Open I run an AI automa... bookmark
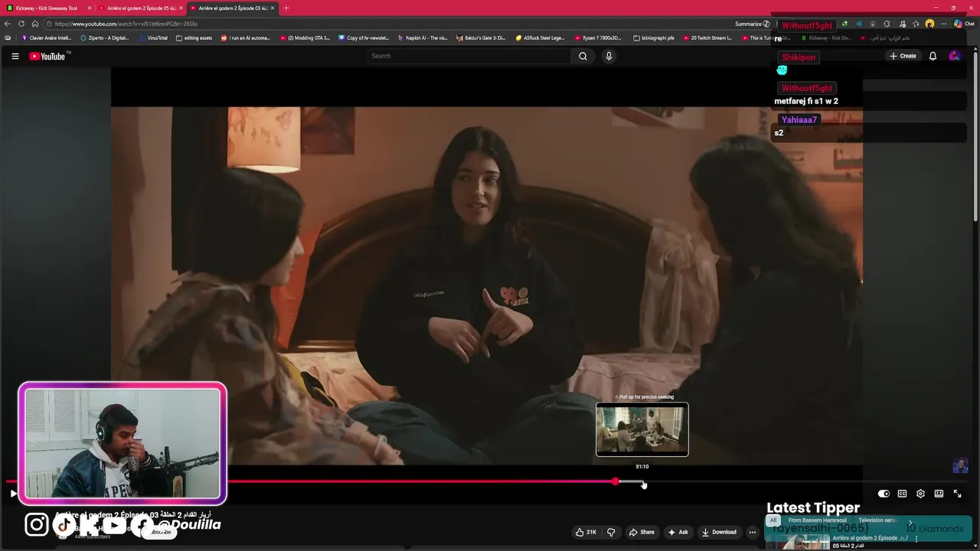The height and width of the screenshot is (551, 980). point(246,37)
